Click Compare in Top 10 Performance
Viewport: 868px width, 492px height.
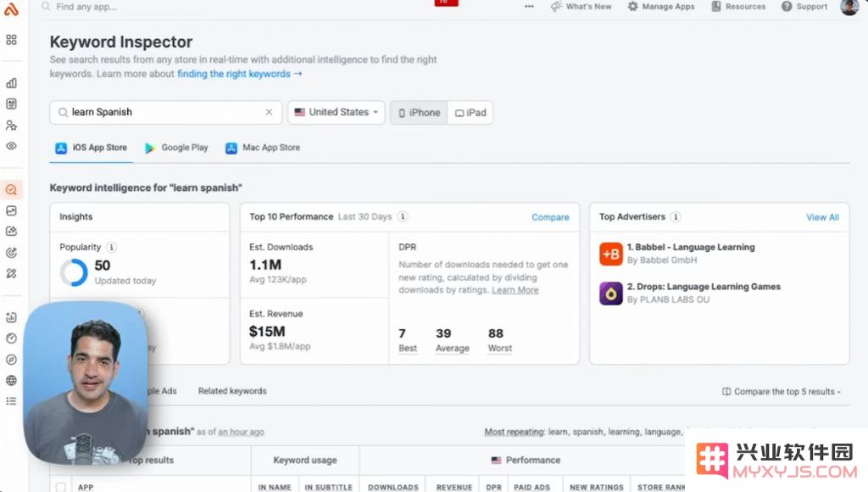pos(550,217)
